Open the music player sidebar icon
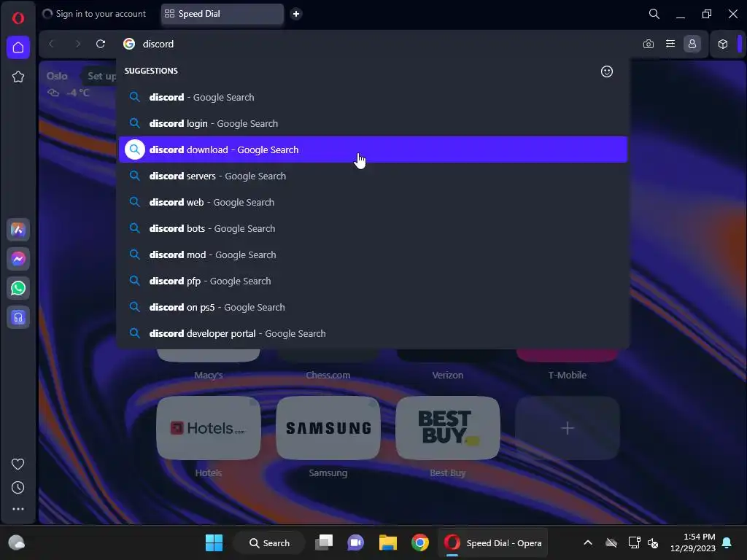Image resolution: width=747 pixels, height=560 pixels. [x=18, y=317]
